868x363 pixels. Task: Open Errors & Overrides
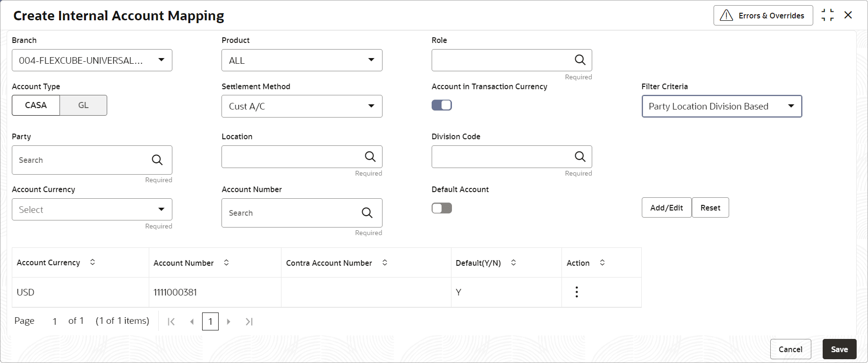tap(763, 16)
